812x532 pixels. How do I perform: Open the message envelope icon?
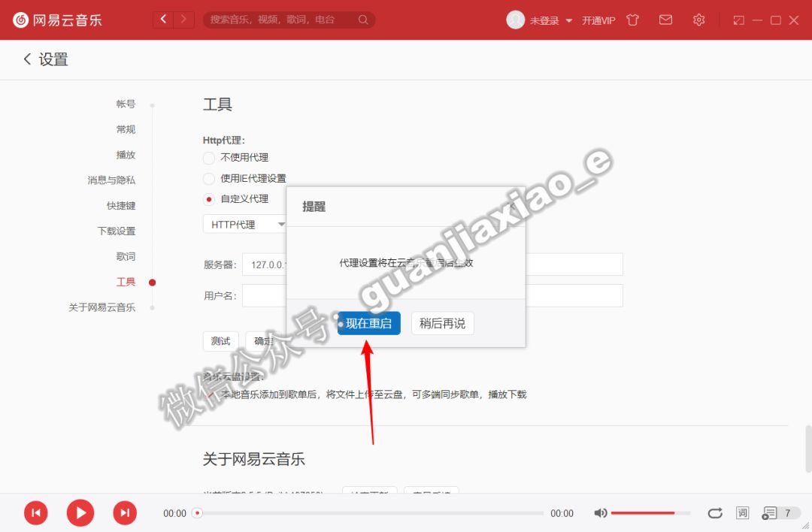(665, 20)
